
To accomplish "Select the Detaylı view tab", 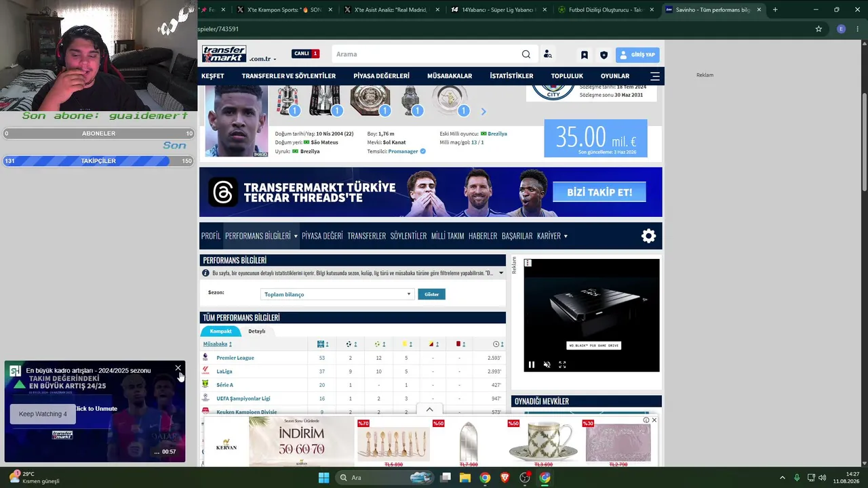I will click(256, 331).
